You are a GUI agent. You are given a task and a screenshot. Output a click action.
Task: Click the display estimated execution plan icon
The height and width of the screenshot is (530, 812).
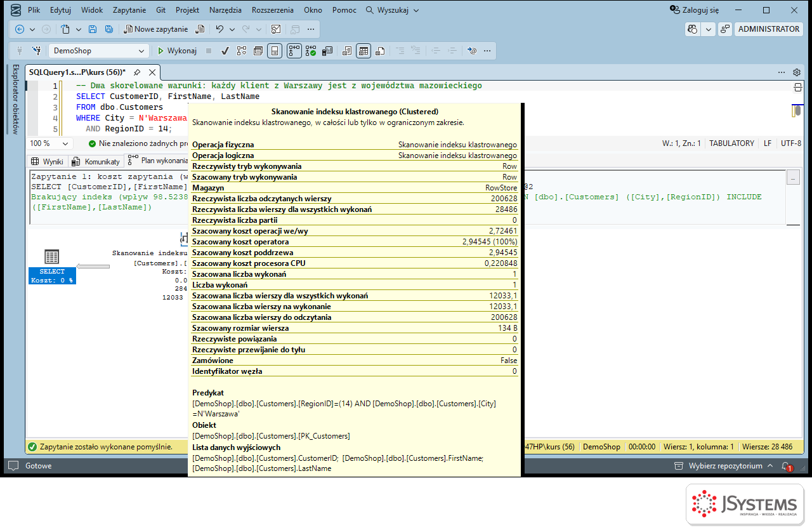pos(241,51)
